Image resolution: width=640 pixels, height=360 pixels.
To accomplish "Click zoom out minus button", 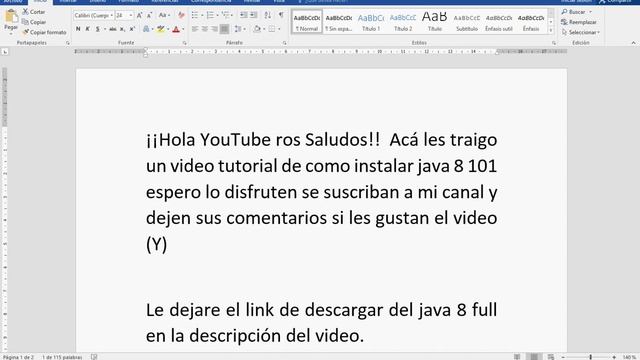I will click(563, 357).
